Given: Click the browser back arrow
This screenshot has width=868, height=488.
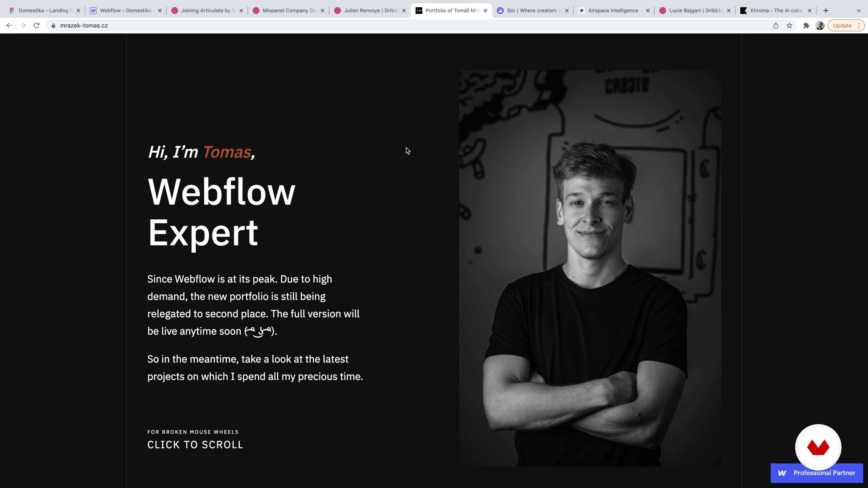Looking at the screenshot, I should 9,25.
